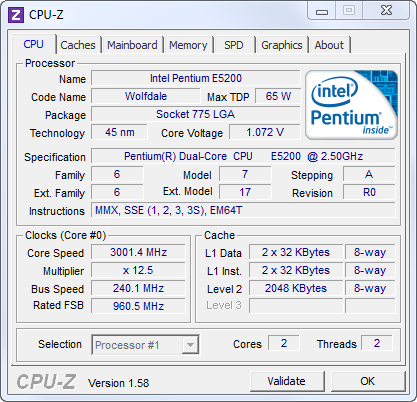Open the SPD tab
This screenshot has height=402, width=417.
[234, 45]
